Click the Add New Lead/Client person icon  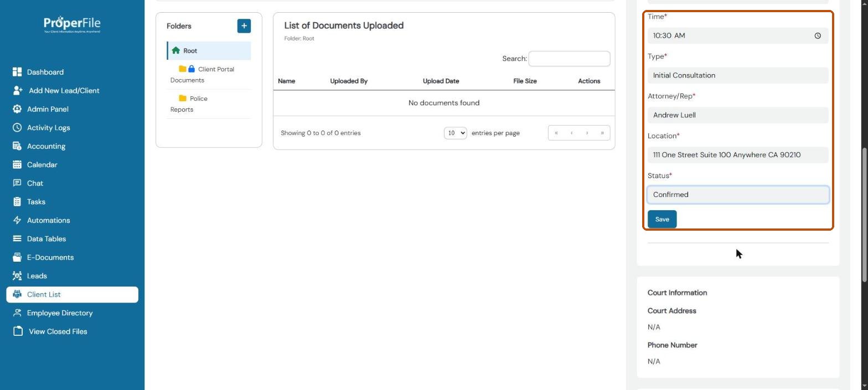pos(18,90)
